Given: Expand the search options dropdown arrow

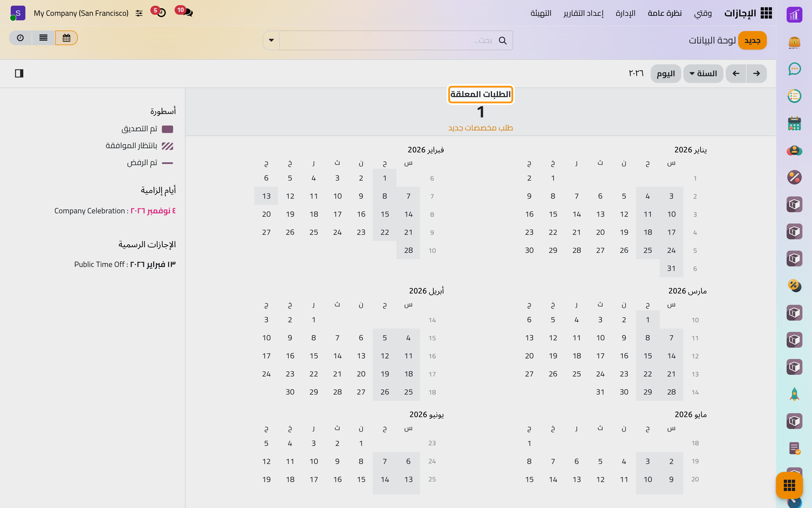Looking at the screenshot, I should click(271, 40).
